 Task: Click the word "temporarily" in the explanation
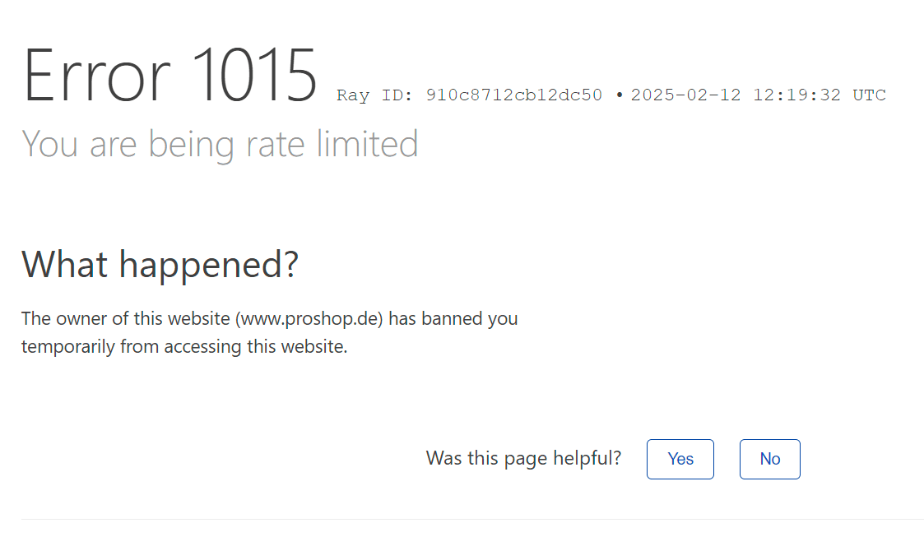(x=68, y=346)
